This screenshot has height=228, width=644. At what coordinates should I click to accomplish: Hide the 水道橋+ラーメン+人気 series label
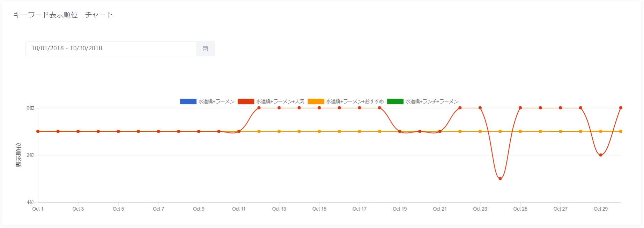coord(280,101)
